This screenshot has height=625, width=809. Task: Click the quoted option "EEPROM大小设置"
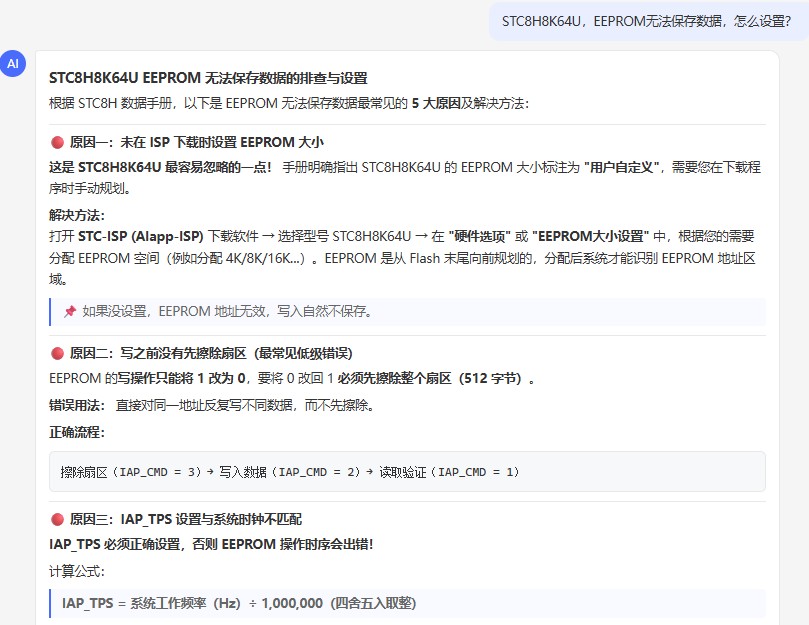coord(590,236)
